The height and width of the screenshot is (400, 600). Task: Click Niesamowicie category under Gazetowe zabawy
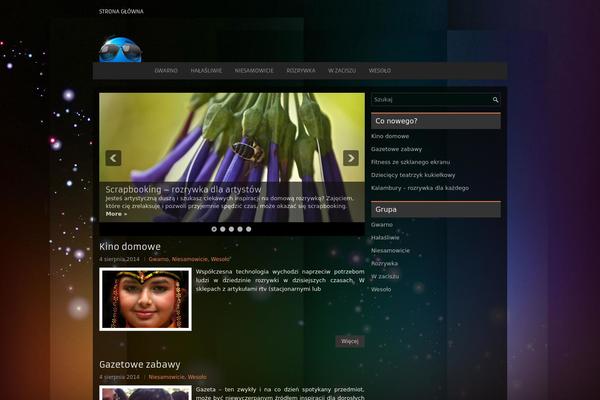[166, 377]
